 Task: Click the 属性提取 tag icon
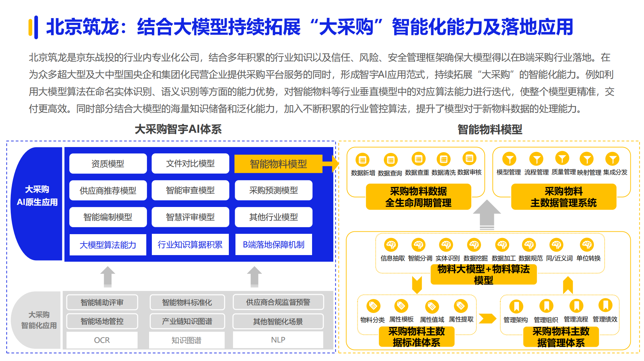[460, 306]
